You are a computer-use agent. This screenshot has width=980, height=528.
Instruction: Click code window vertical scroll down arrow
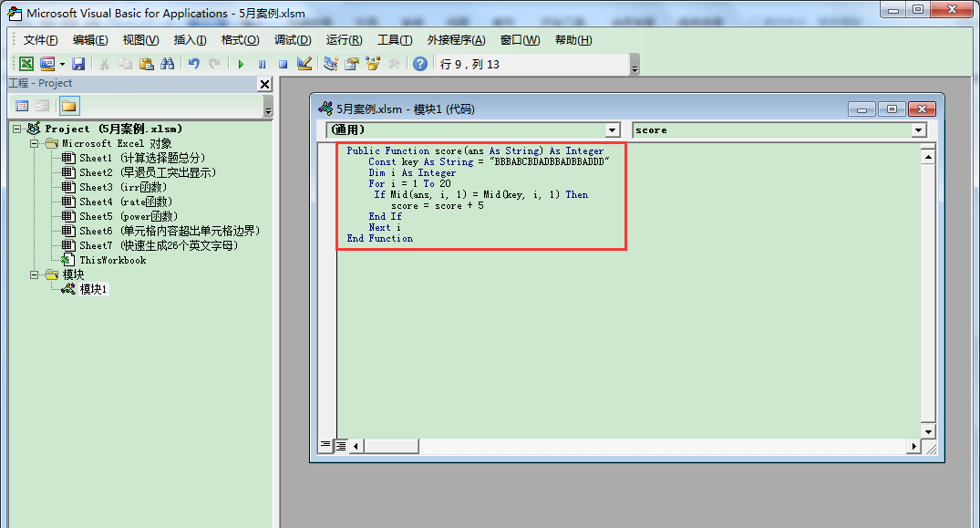coord(928,431)
